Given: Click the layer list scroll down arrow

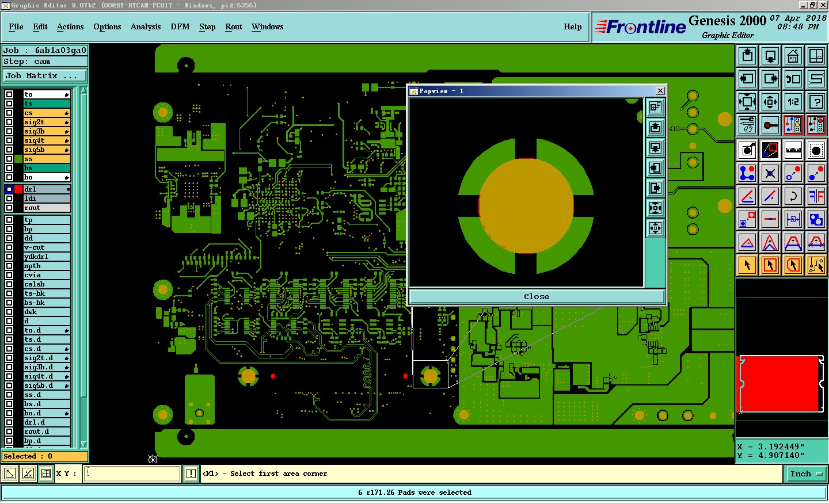Looking at the screenshot, I should coord(84,444).
